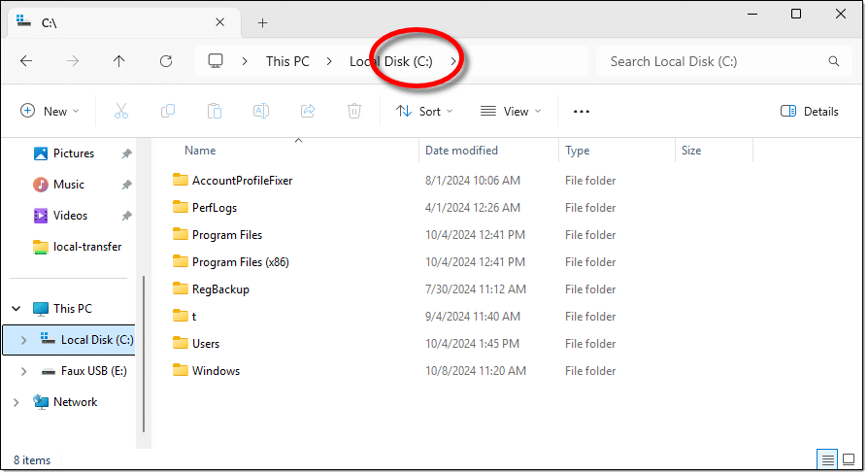
Task: Open the Sort dropdown menu
Action: 424,112
